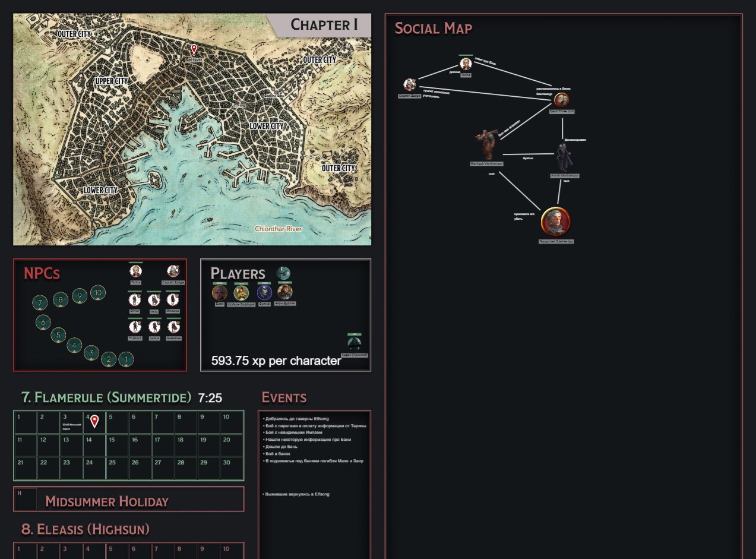
Task: Select day 3 in the Flamerule calendar
Action: click(71, 422)
